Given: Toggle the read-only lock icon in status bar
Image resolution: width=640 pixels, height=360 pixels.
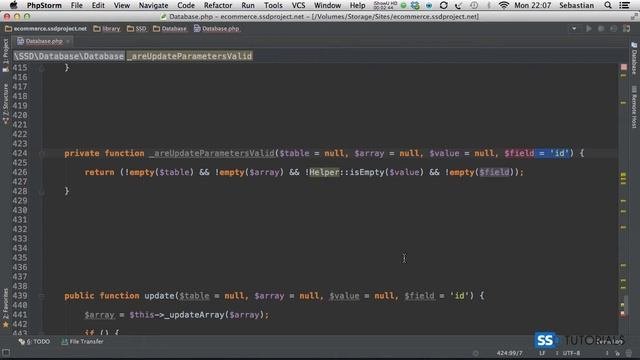Looking at the screenshot, I should pos(617,353).
